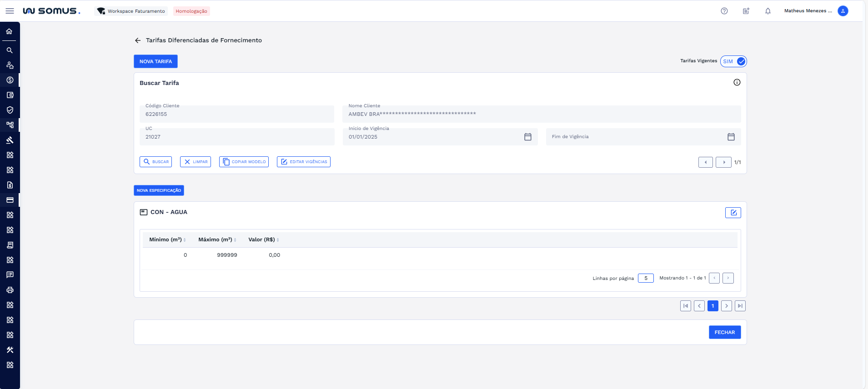Open the Fim de Vigência calendar picker
This screenshot has height=389, width=868.
click(x=731, y=137)
